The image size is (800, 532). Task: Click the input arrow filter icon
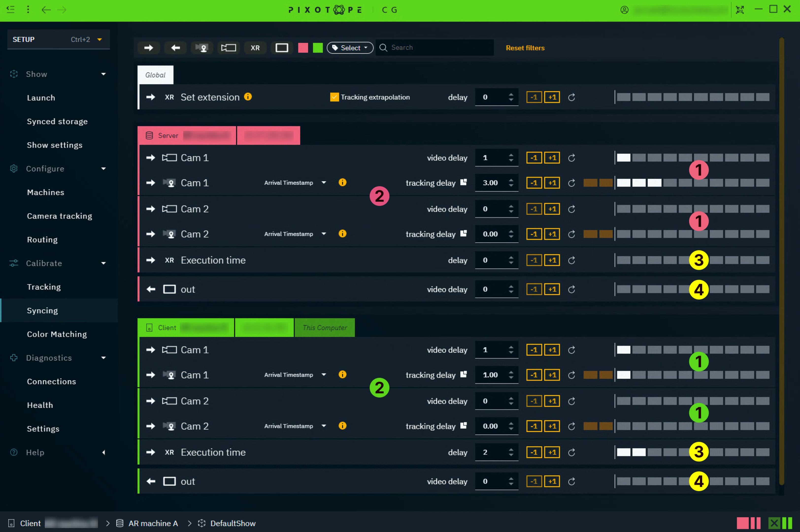click(148, 48)
